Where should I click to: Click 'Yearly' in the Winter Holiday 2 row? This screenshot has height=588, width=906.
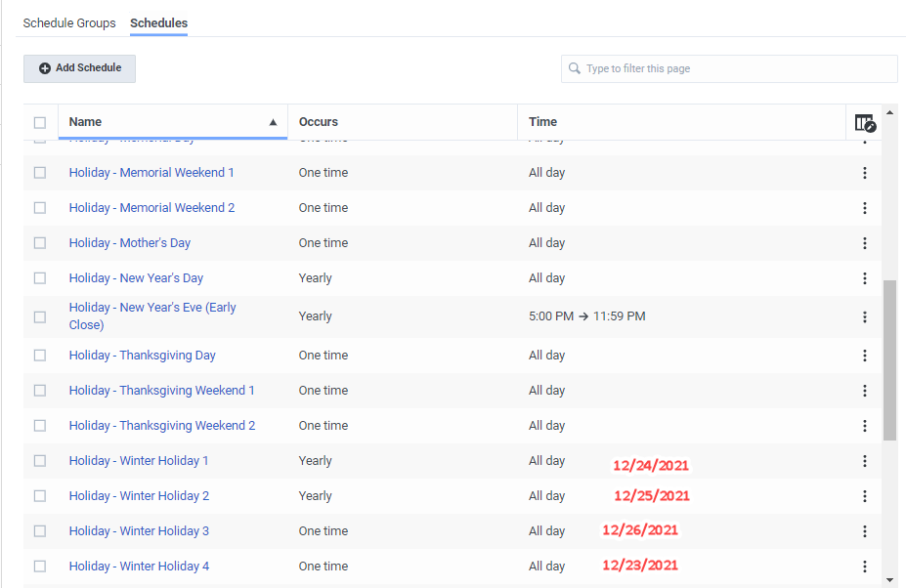(316, 496)
